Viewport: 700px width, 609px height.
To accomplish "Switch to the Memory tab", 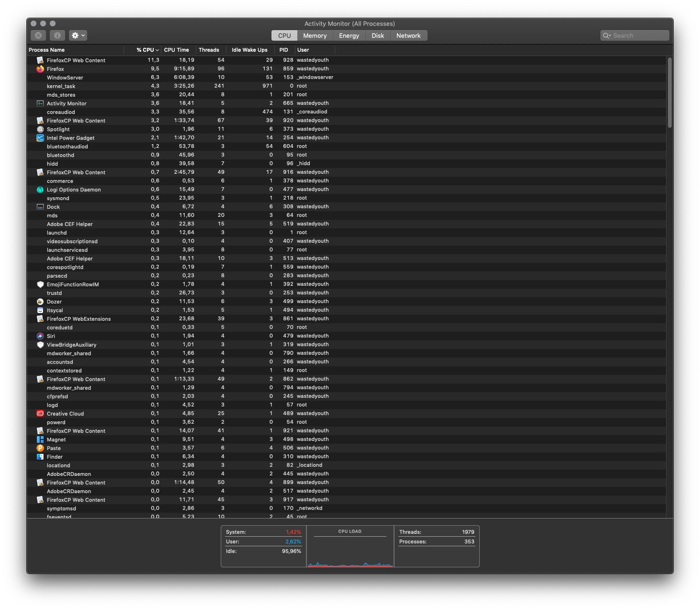I will (315, 35).
